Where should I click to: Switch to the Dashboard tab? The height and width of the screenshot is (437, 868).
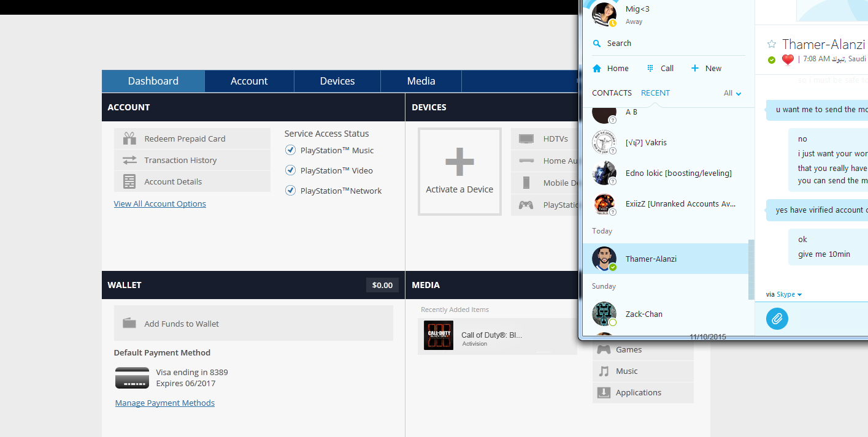click(153, 81)
